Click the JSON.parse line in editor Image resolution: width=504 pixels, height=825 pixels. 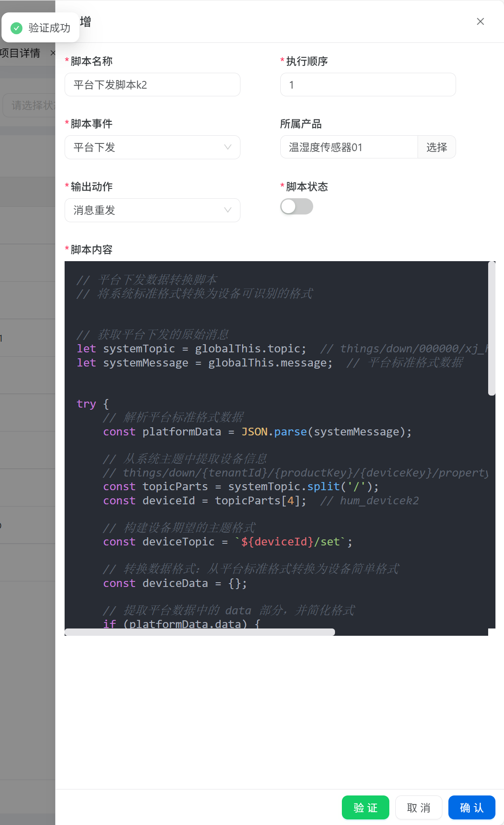(257, 432)
